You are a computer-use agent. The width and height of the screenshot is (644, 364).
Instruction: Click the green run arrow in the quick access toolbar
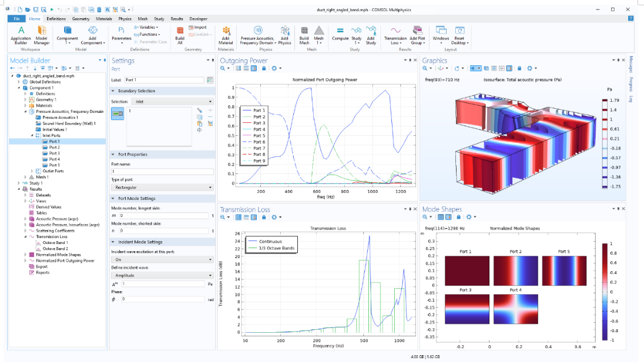(x=52, y=9)
